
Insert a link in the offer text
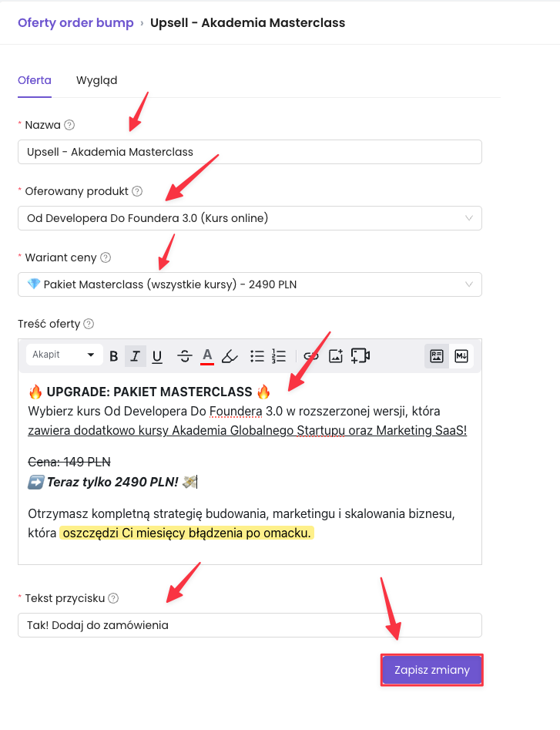pyautogui.click(x=310, y=355)
